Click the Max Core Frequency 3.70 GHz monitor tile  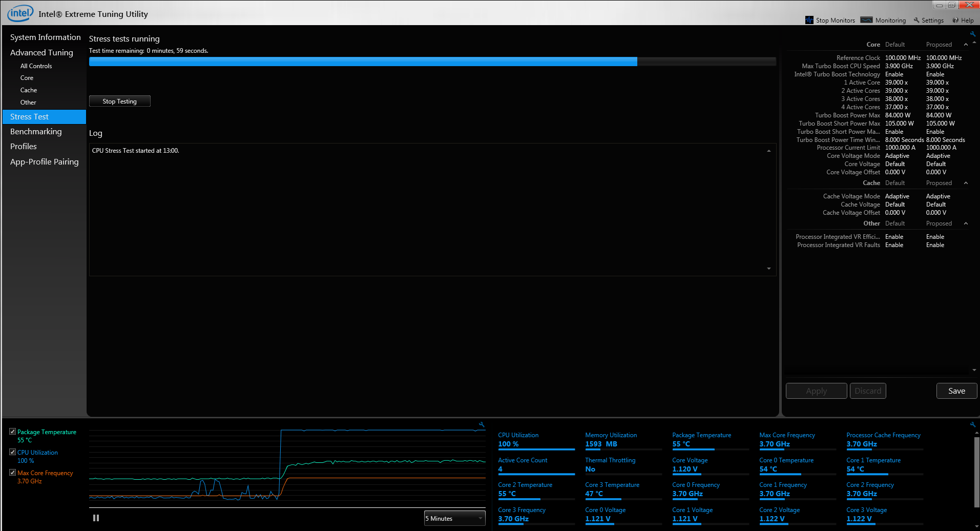798,440
